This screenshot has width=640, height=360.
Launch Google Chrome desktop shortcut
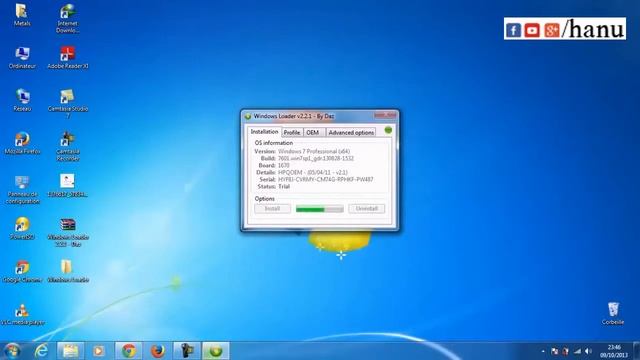[x=22, y=271]
